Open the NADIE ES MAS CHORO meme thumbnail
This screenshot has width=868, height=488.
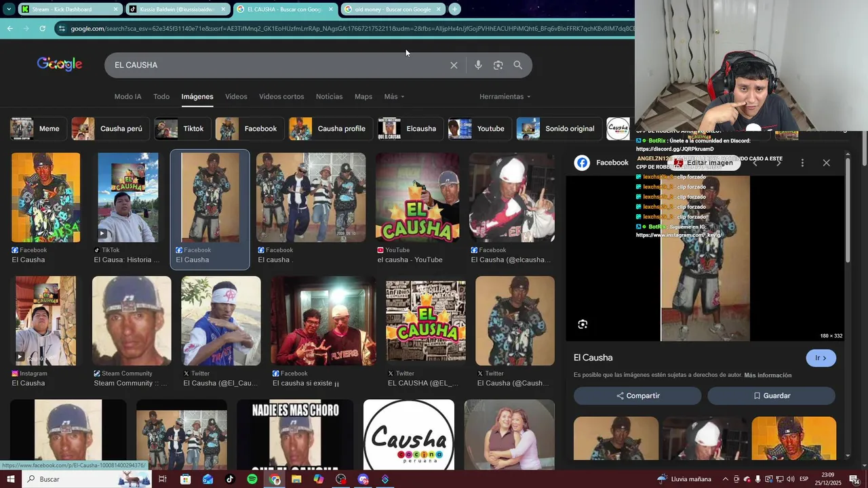coord(295,434)
